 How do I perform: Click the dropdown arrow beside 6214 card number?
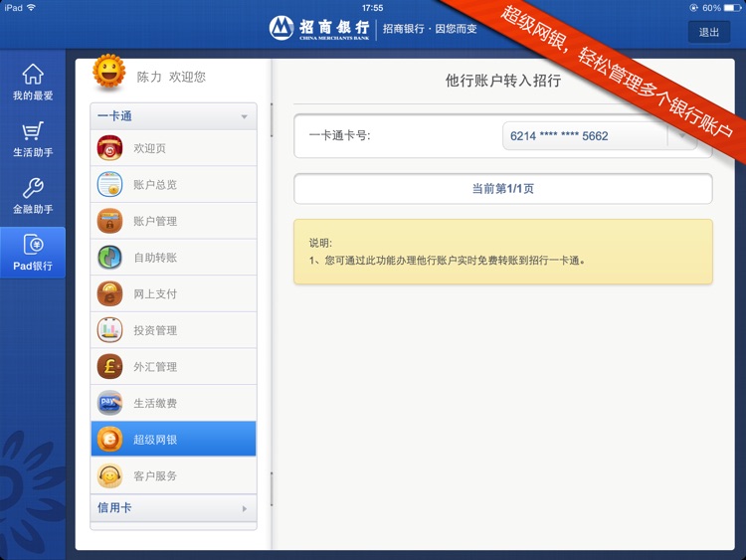point(681,136)
